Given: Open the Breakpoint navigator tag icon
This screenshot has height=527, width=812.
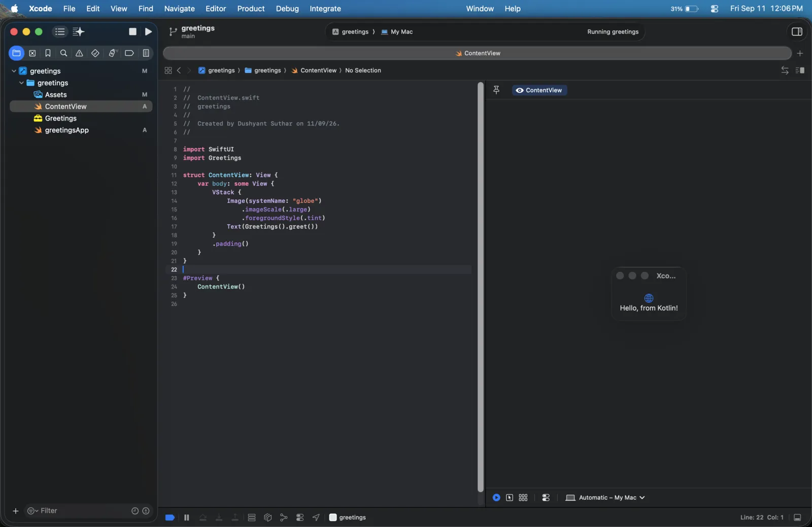Looking at the screenshot, I should [x=129, y=53].
